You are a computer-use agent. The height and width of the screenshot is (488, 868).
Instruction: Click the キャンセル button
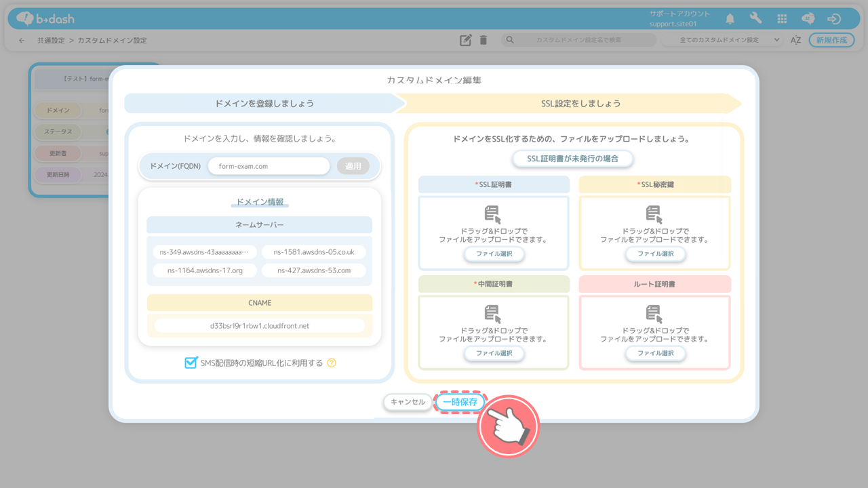(x=408, y=402)
